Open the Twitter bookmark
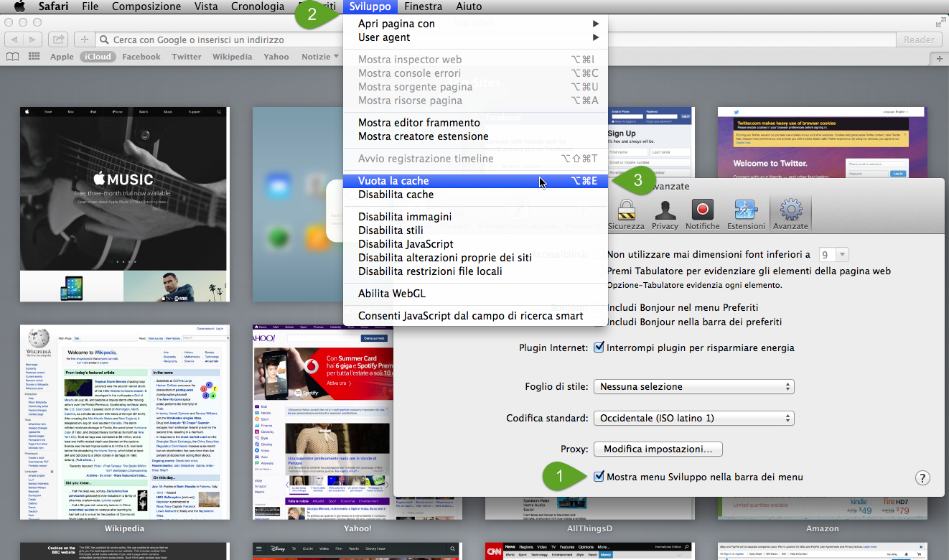949x560 pixels. 187,57
